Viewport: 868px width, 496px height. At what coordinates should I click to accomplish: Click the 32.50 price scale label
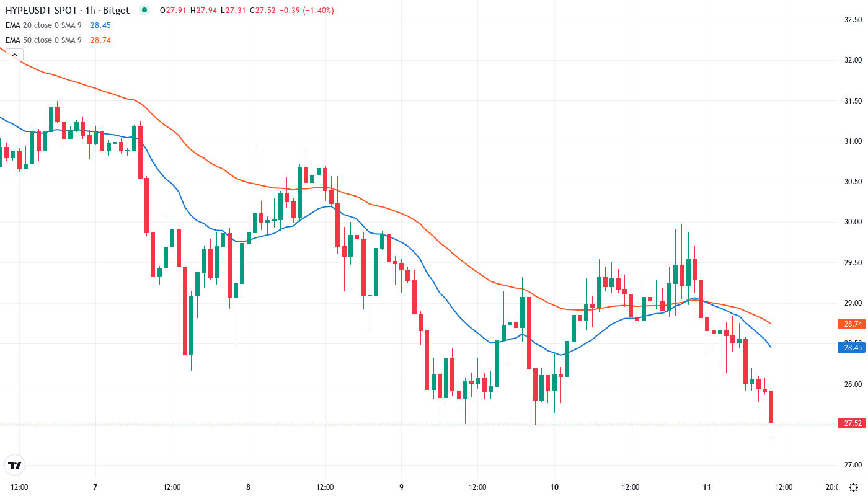(x=853, y=20)
